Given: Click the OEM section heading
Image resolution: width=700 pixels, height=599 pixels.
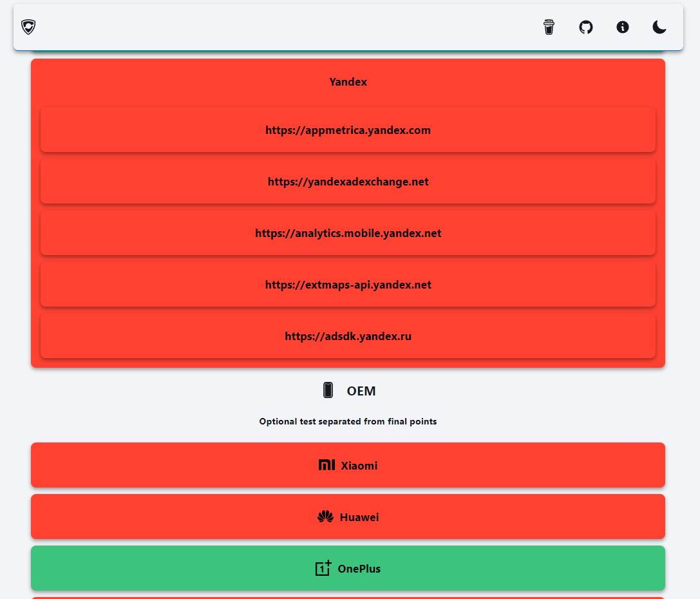Looking at the screenshot, I should coord(361,391).
